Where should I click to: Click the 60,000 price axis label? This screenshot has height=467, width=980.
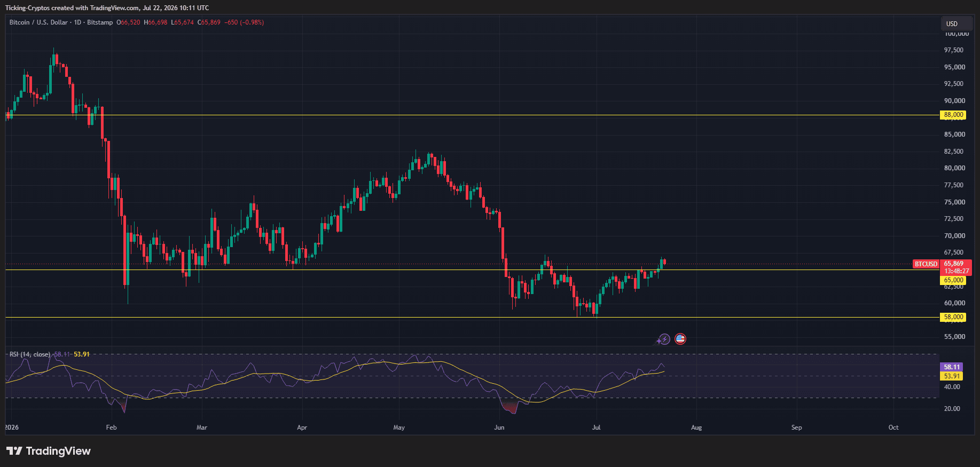[x=954, y=303]
